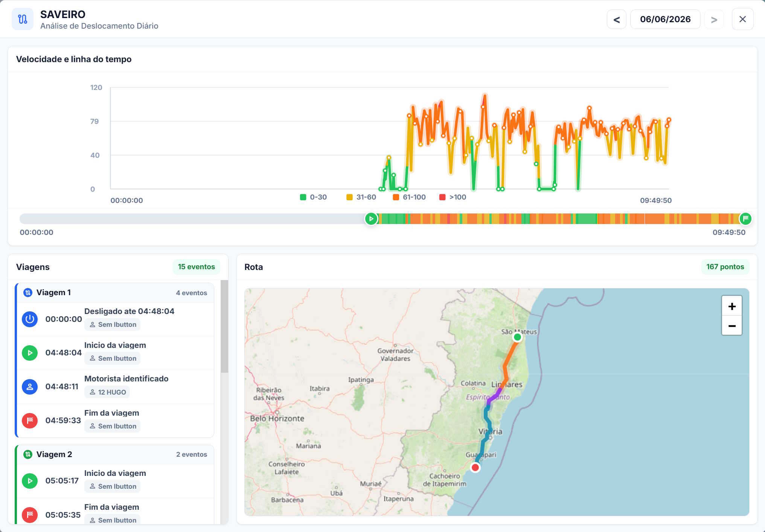Zoom out on the route map
Image resolution: width=765 pixels, height=532 pixels.
click(732, 326)
